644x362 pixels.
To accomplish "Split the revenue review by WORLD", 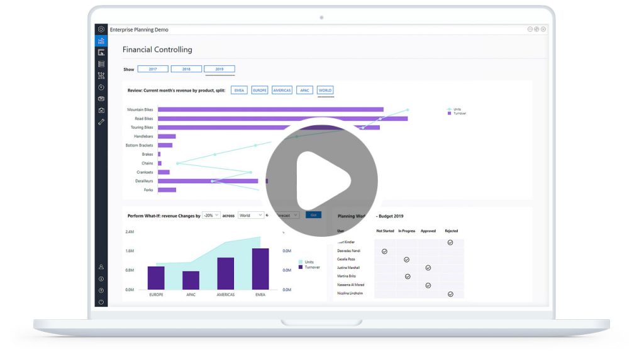I will click(325, 90).
